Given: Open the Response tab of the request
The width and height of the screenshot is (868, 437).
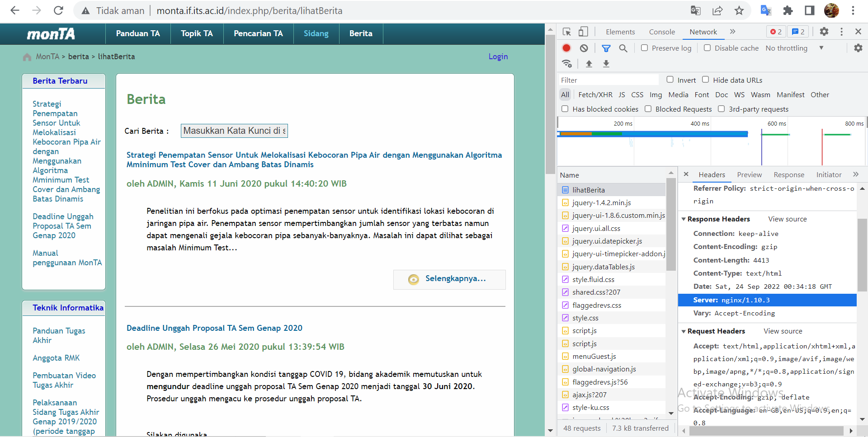Looking at the screenshot, I should point(789,174).
